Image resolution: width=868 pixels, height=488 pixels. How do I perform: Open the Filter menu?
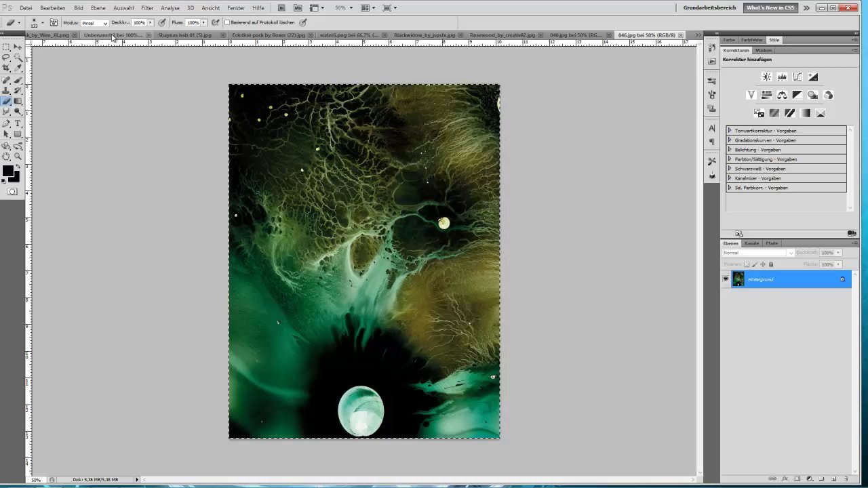147,7
